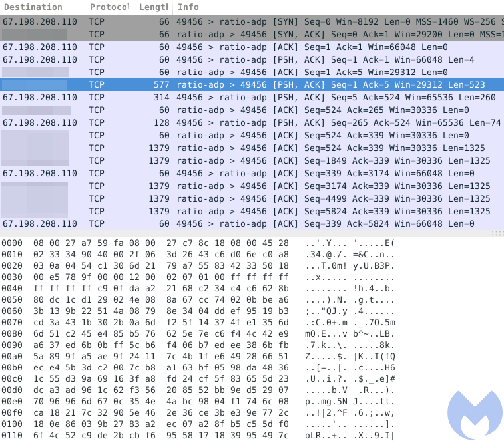Select the packet with Seq=339 Ack=3174
This screenshot has width=504, height=441.
pyautogui.click(x=252, y=173)
